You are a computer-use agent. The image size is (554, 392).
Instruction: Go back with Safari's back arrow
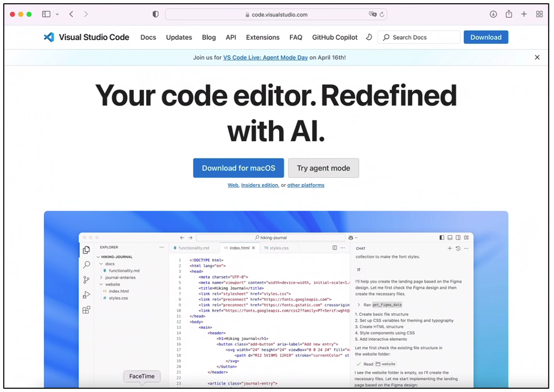(72, 14)
